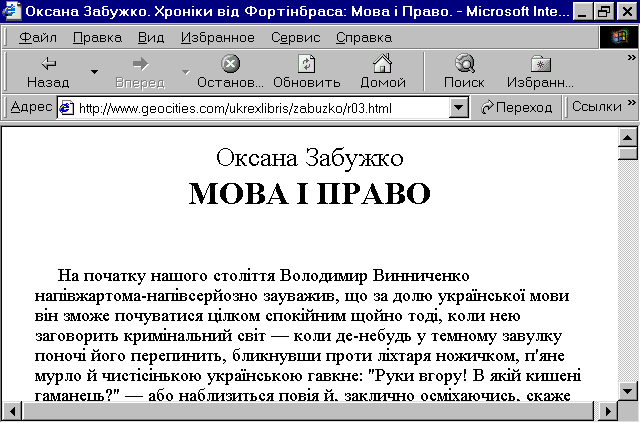Open the Search (Поиск) panel
The height and width of the screenshot is (423, 640).
464,63
